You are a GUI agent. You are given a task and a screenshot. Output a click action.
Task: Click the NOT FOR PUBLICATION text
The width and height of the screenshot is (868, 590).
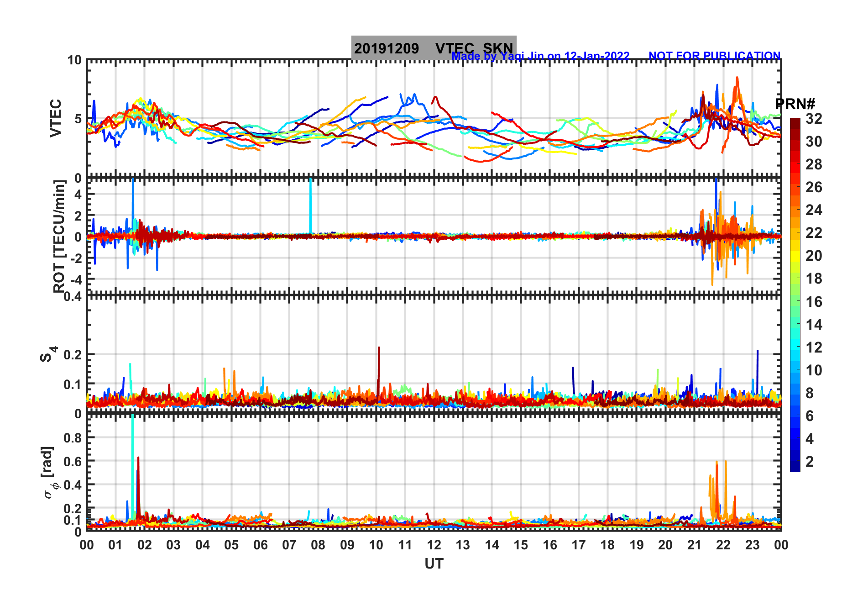714,56
